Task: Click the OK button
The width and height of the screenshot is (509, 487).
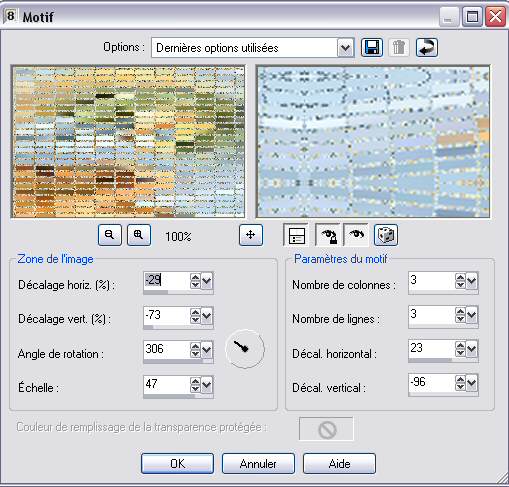Action: [x=177, y=463]
